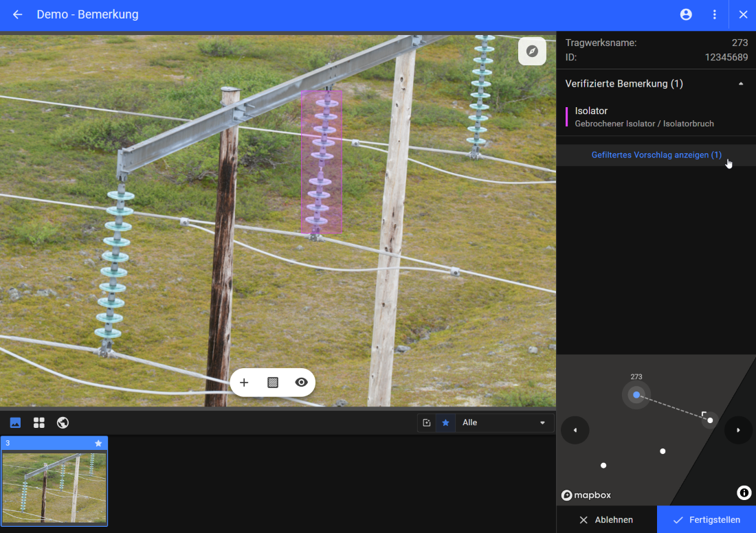
Task: Toggle the star favorites filter
Action: coord(445,422)
